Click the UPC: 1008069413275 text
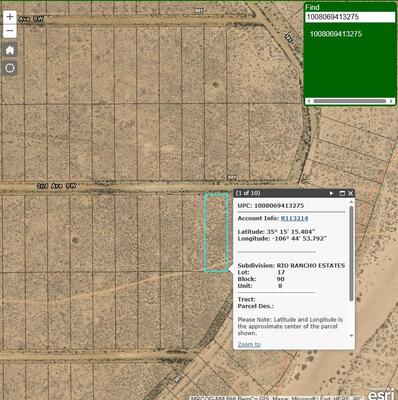This screenshot has height=400, width=398. click(x=271, y=206)
